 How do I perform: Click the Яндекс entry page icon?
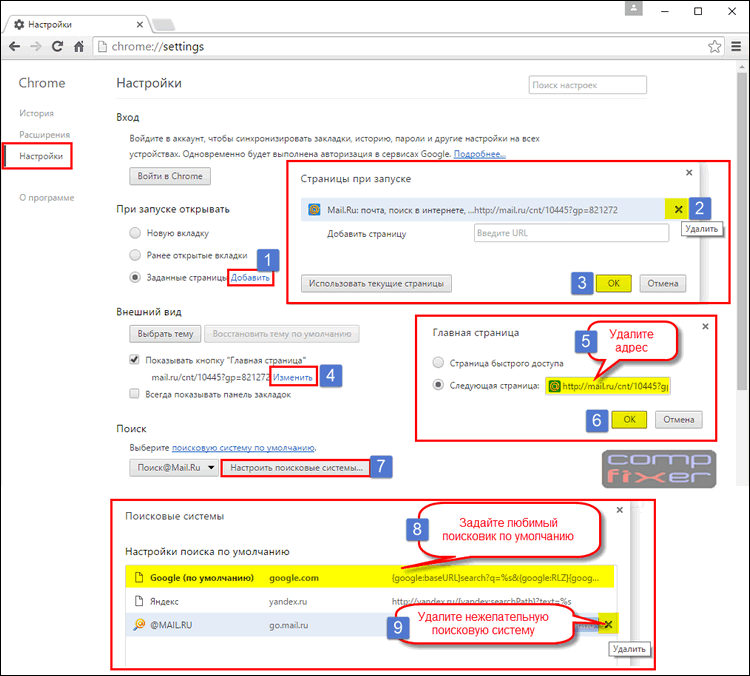click(x=139, y=601)
